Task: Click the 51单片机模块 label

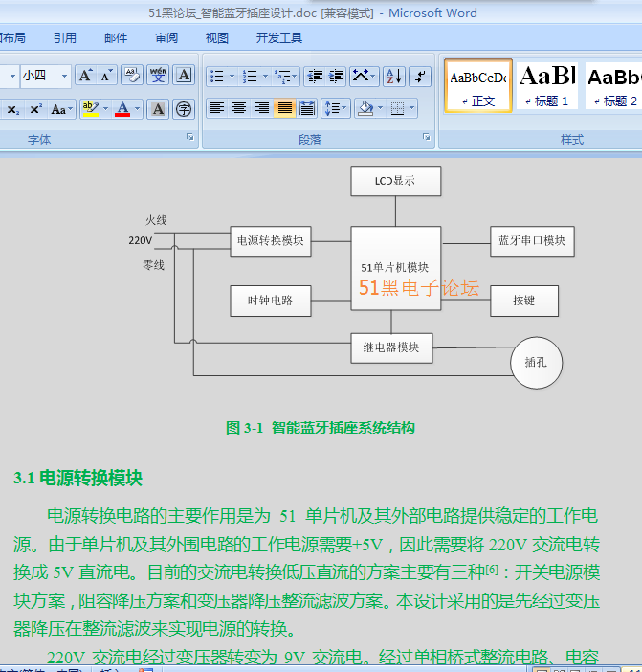Action: [x=394, y=267]
